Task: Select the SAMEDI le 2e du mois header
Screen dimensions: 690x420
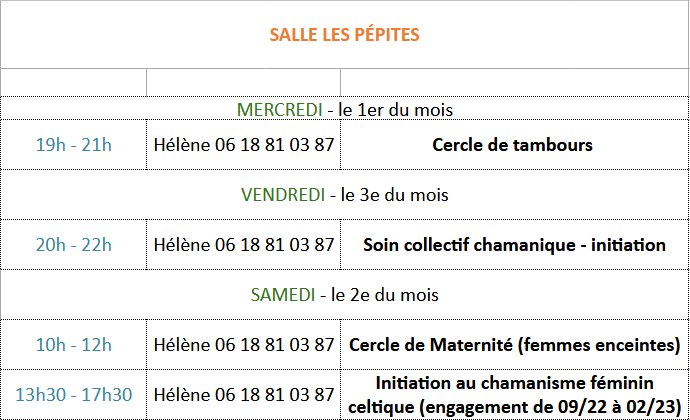Action: click(345, 295)
